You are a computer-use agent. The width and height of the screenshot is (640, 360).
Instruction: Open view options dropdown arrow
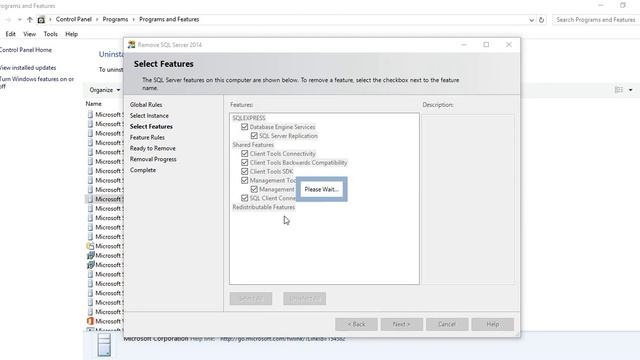pos(631,90)
